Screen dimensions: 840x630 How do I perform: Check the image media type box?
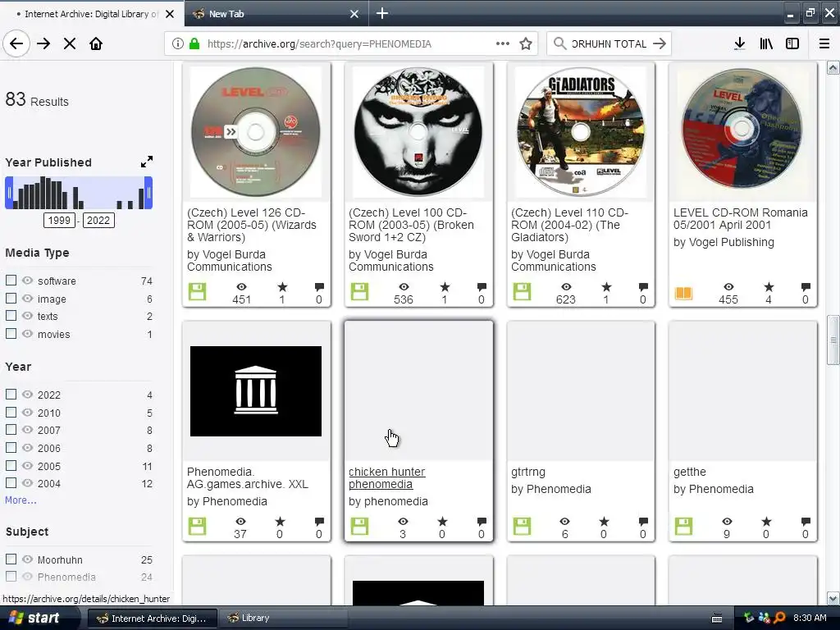click(x=11, y=298)
